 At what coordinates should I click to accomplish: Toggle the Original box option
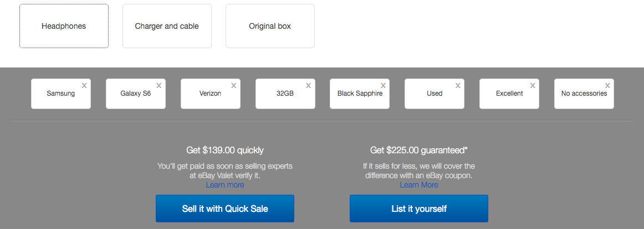tap(270, 26)
